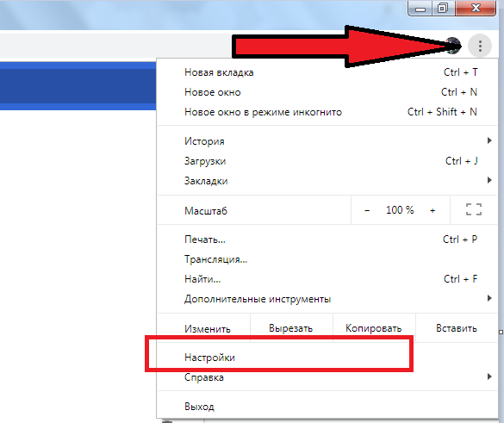Screen dimensions: 504x423
Task: Open the user profile avatar icon
Action: (x=453, y=46)
